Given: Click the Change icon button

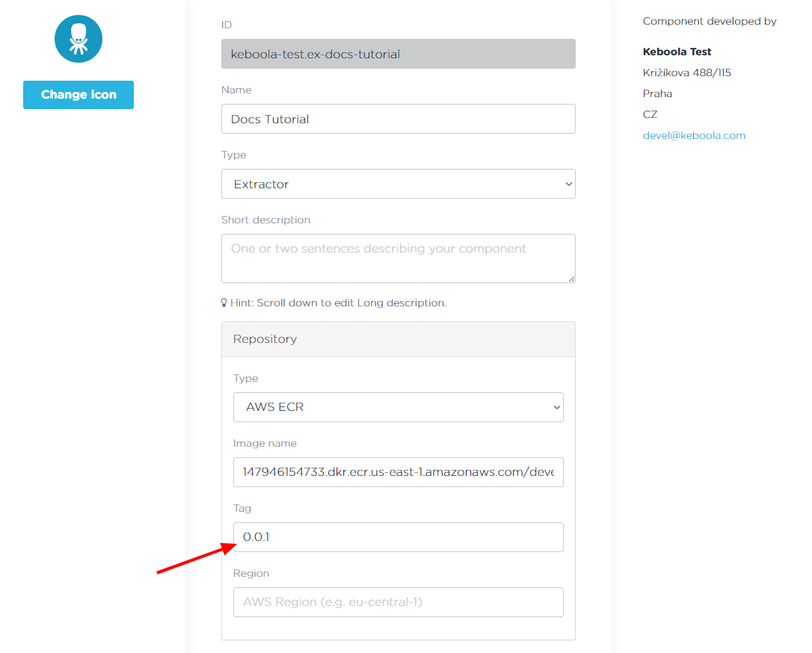Looking at the screenshot, I should (x=79, y=95).
